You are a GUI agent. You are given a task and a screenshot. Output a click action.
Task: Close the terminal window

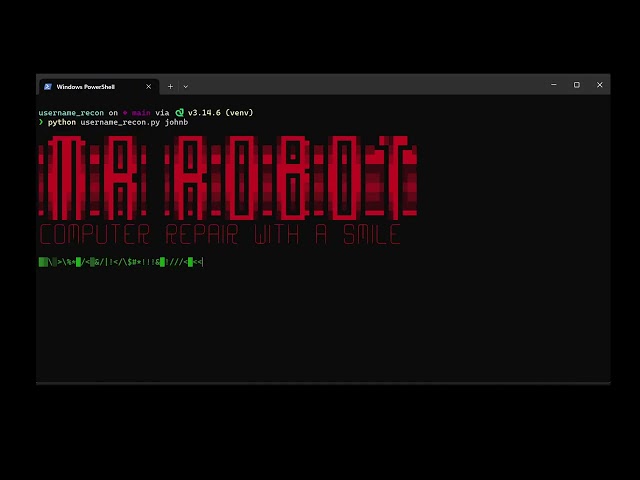[600, 85]
